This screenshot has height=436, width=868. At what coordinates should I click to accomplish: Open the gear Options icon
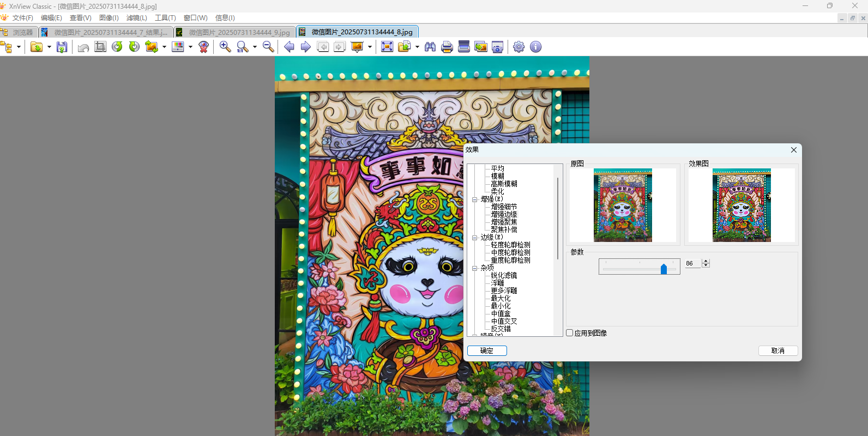(x=519, y=47)
